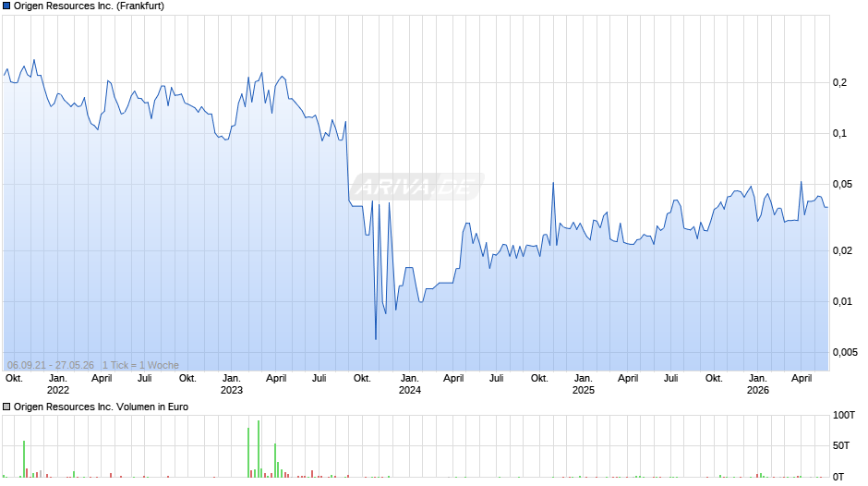
Task: Click the volume axis label '100T'
Action: [844, 415]
